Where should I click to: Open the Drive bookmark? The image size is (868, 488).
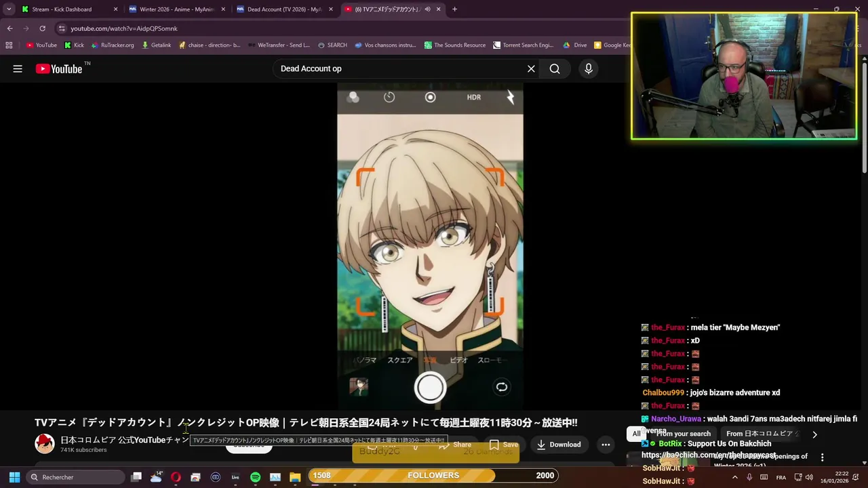tap(575, 45)
